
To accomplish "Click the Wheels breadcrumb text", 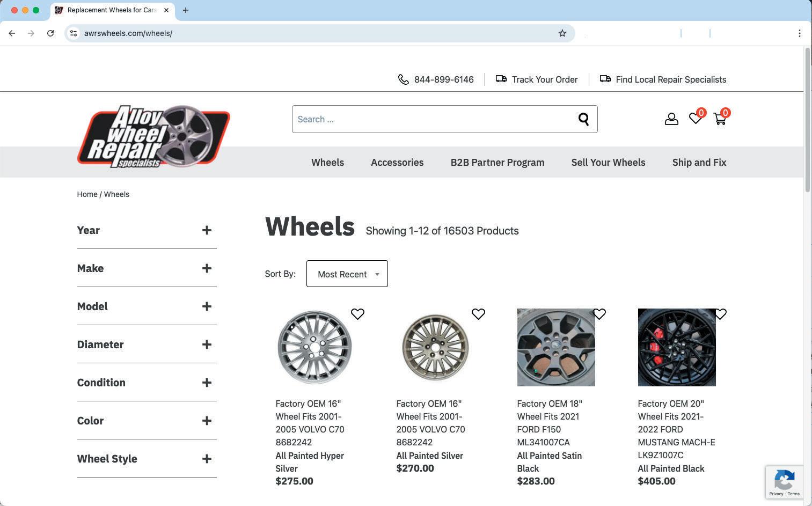I will pyautogui.click(x=116, y=194).
